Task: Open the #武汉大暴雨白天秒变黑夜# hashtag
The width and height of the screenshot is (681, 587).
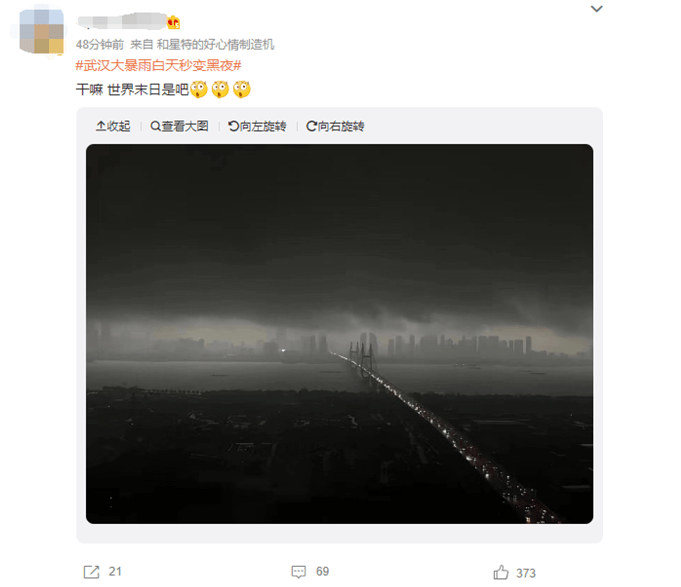Action: click(x=158, y=66)
